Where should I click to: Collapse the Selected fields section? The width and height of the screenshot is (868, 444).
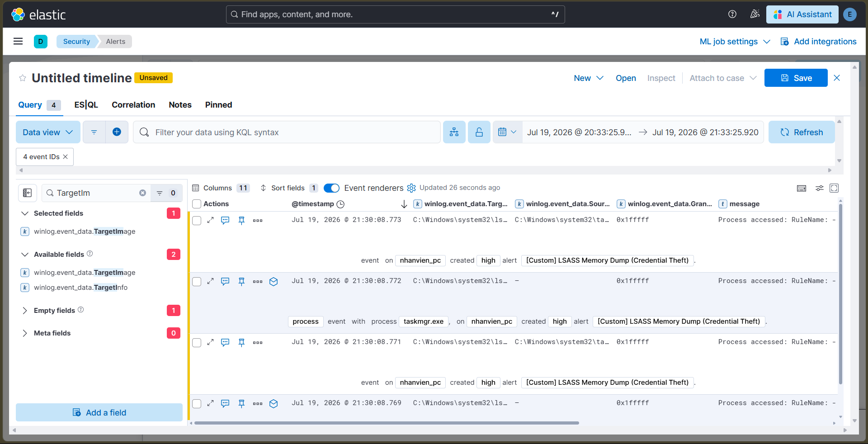coord(25,213)
